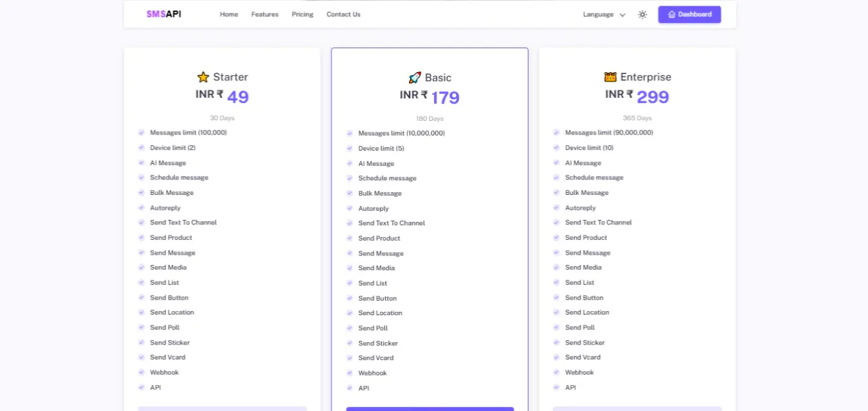
Task: Click the star icon beside Starter
Action: coord(203,77)
